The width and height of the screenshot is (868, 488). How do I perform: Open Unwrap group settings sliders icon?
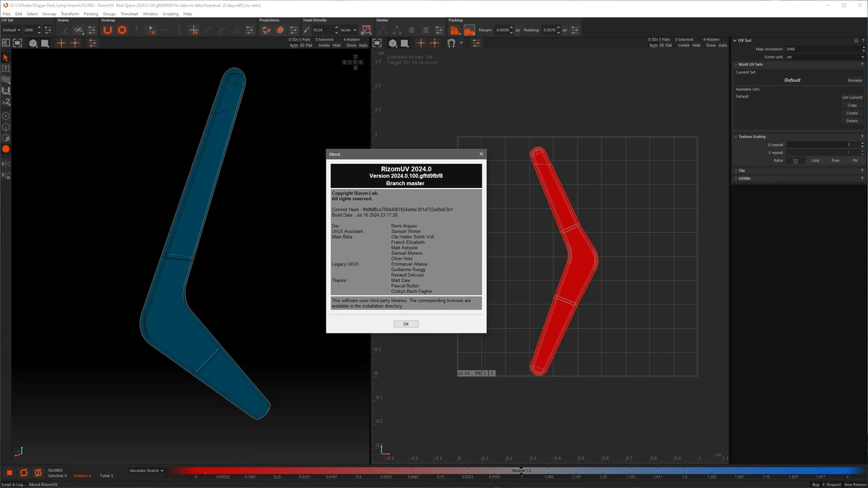[x=250, y=30]
